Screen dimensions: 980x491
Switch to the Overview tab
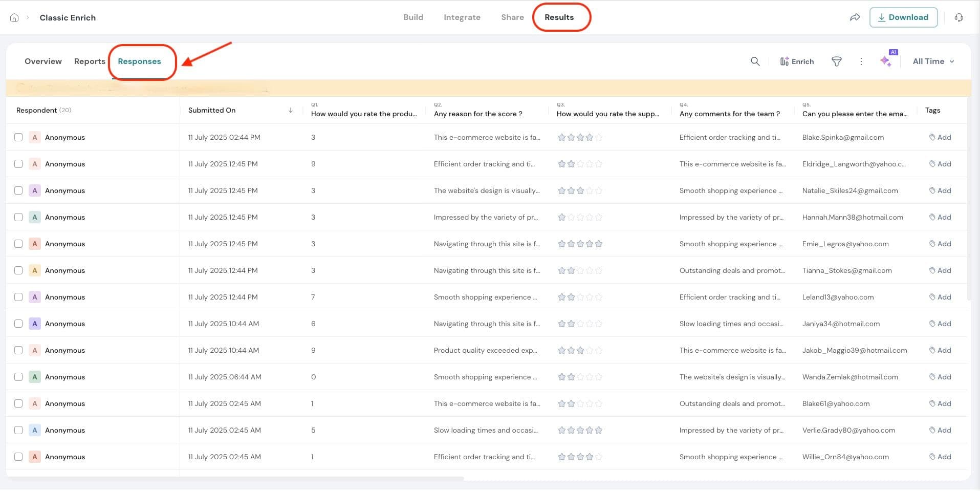(43, 61)
